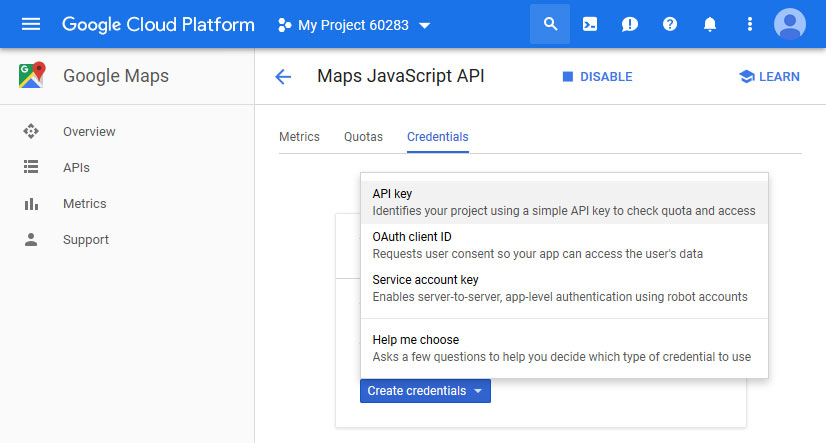Click the search magnifier icon
Viewport: 826px width, 443px height.
550,24
